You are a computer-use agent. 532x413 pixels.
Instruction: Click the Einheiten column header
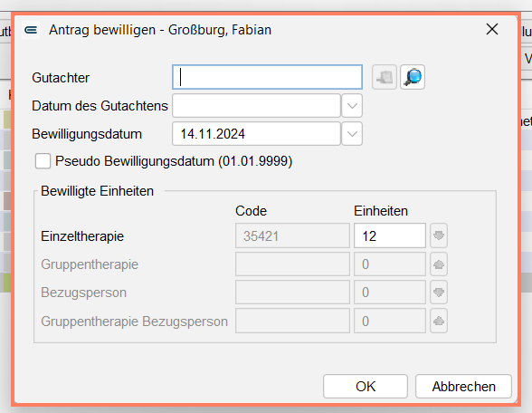pos(381,211)
